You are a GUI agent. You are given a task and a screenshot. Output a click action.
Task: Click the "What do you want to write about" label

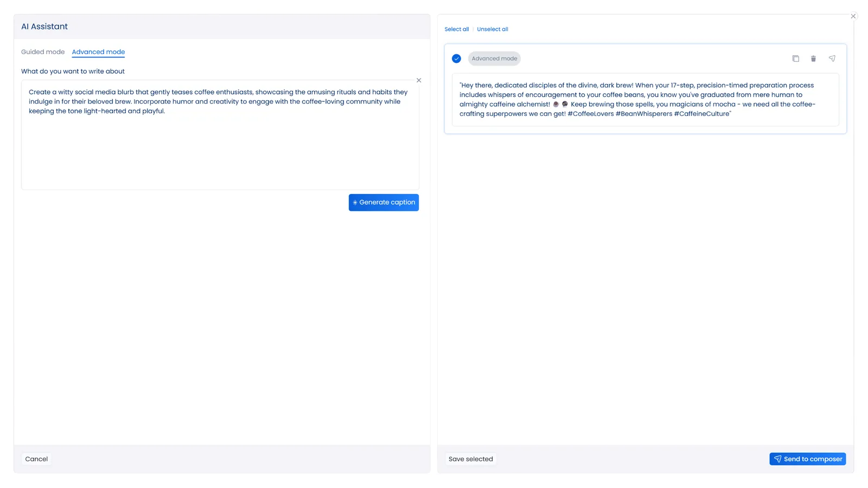[x=73, y=72]
